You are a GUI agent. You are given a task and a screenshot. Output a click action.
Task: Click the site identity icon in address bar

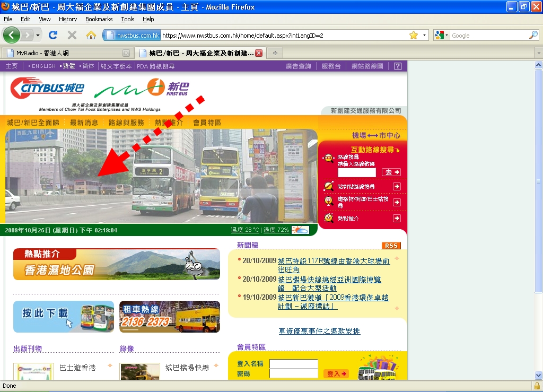tap(132, 36)
